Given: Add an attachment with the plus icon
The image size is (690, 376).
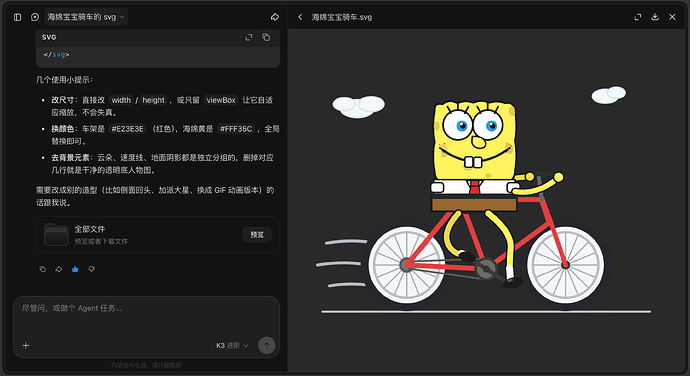Looking at the screenshot, I should pyautogui.click(x=26, y=346).
